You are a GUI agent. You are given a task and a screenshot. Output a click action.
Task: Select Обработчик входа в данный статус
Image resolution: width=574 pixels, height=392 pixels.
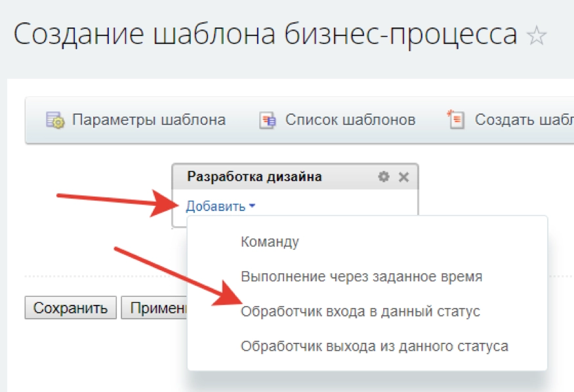[360, 311]
